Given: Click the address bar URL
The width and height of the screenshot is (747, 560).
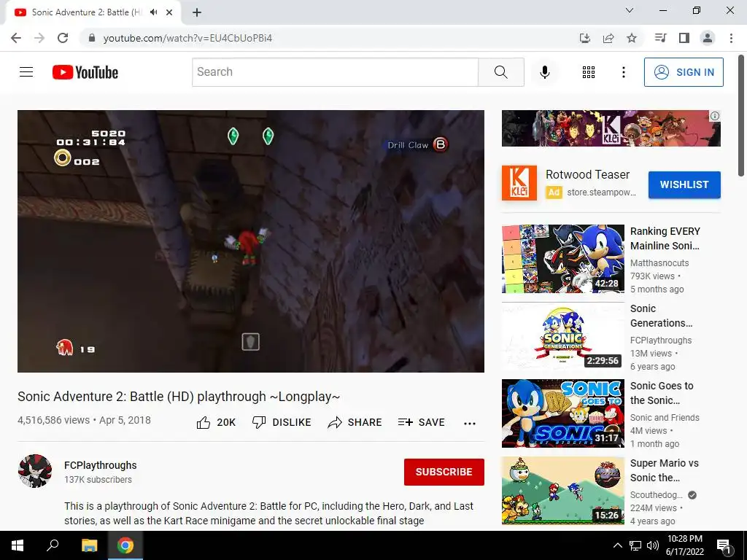Looking at the screenshot, I should click(x=187, y=38).
